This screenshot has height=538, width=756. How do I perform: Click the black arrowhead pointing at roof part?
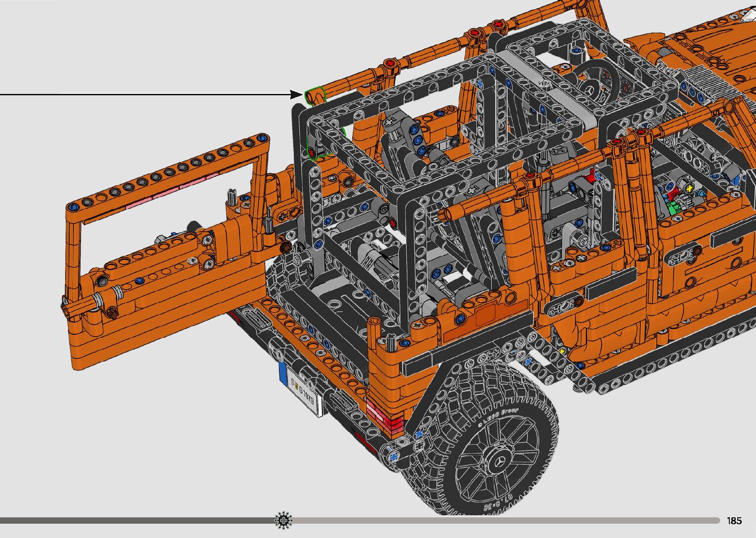[x=297, y=94]
